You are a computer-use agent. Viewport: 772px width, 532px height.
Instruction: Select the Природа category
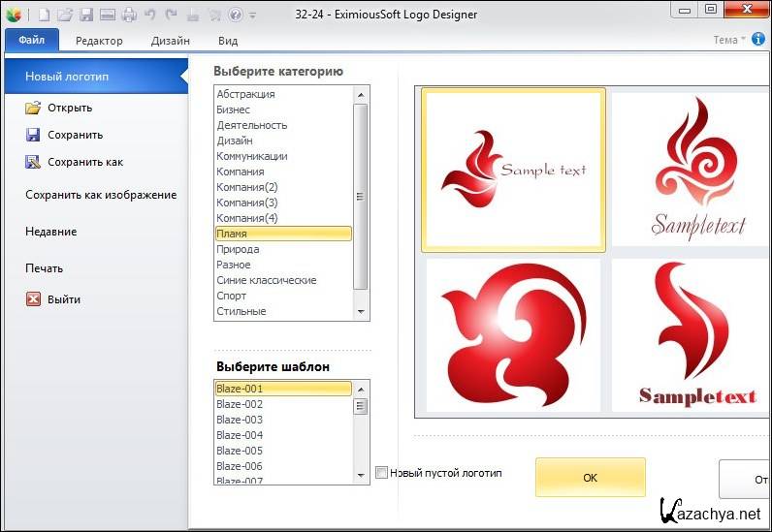(x=238, y=249)
